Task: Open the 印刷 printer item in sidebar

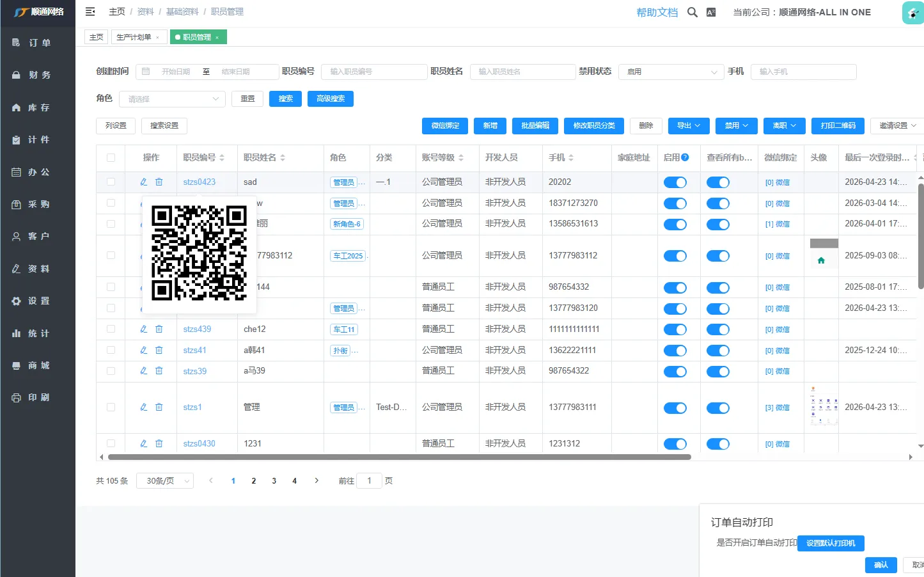Action: (x=38, y=398)
